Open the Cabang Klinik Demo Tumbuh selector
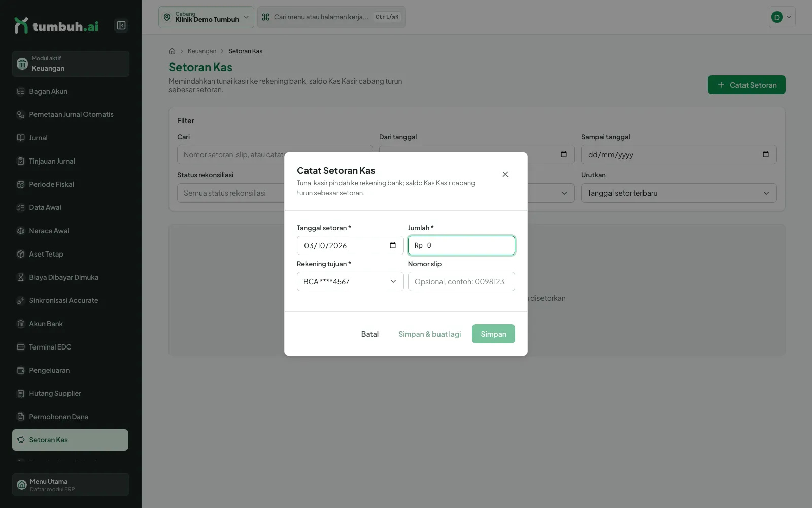Viewport: 812px width, 508px height. [206, 17]
